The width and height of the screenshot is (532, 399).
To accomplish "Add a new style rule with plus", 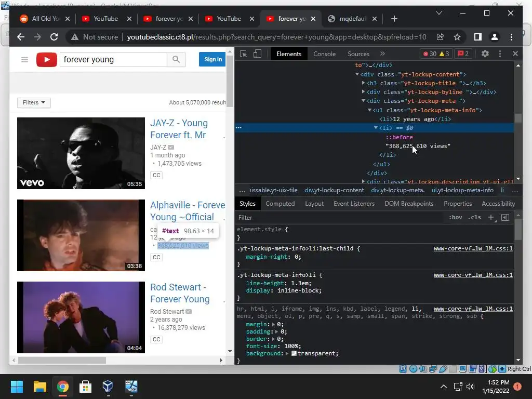I will (491, 218).
